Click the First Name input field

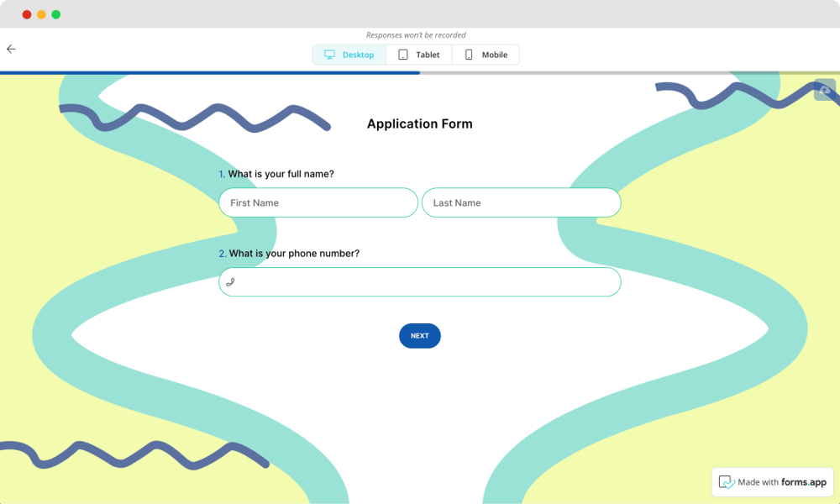point(318,202)
